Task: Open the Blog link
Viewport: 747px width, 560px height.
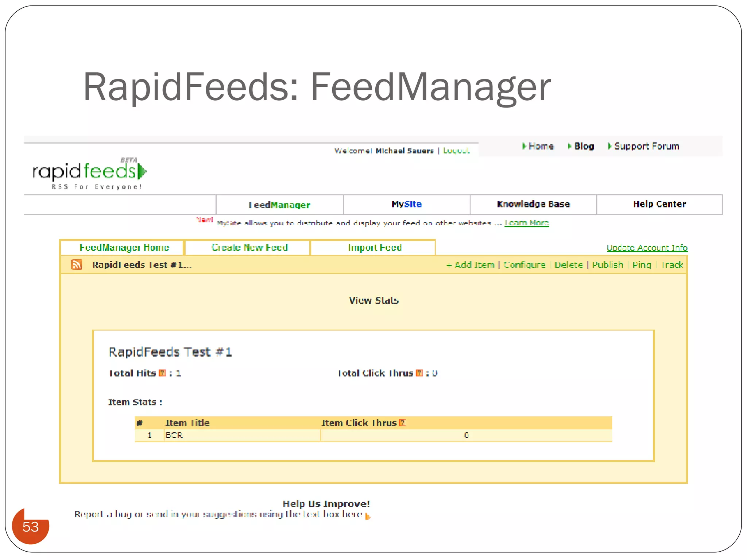Action: [584, 146]
